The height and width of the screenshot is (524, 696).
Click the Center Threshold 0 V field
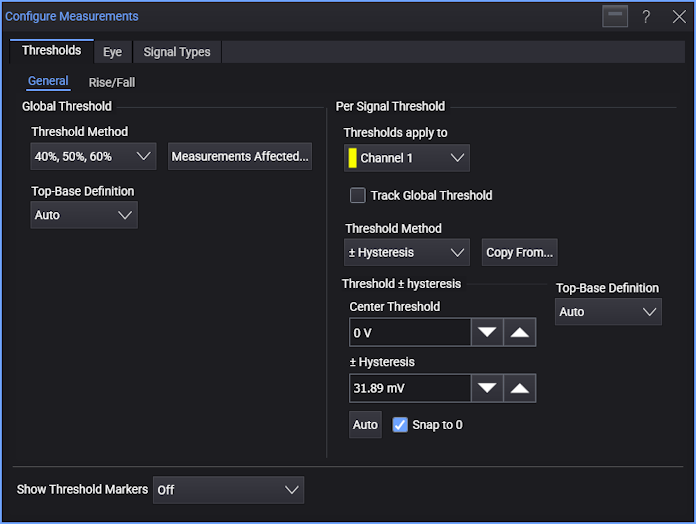click(410, 332)
